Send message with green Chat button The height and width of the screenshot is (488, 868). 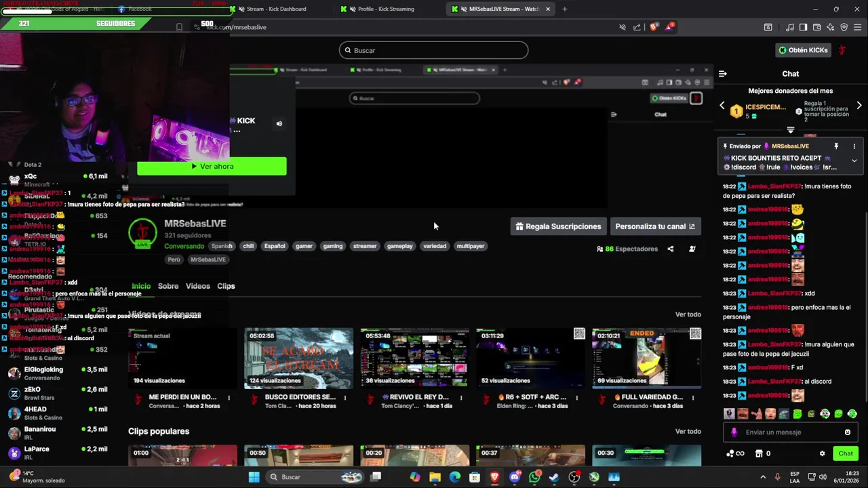point(846,453)
